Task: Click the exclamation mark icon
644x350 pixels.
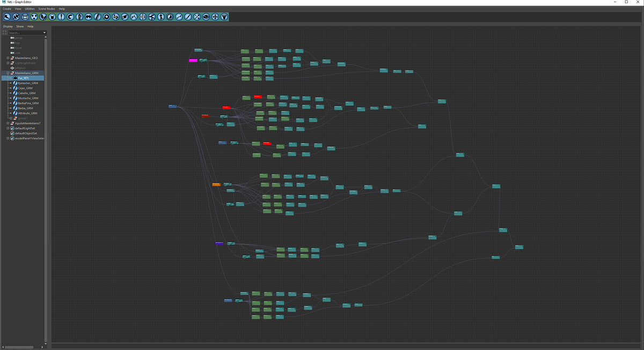Action: click(61, 17)
